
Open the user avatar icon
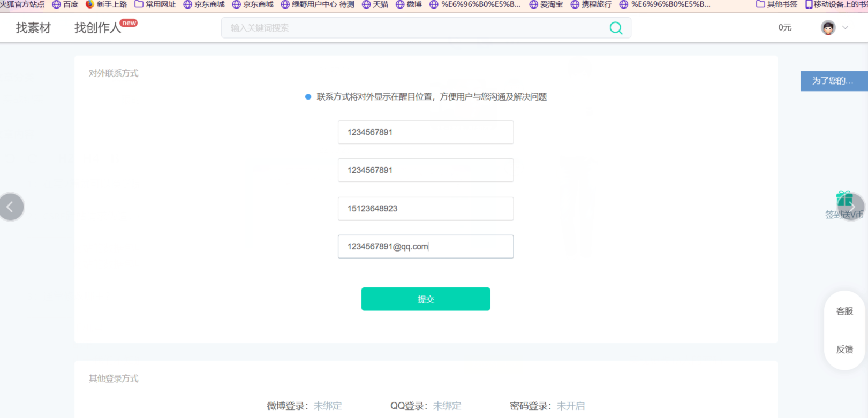828,28
